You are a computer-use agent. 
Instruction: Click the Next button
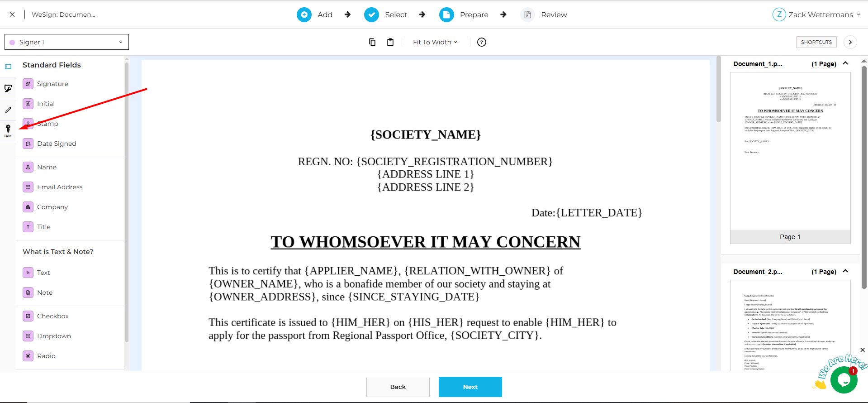(x=470, y=387)
